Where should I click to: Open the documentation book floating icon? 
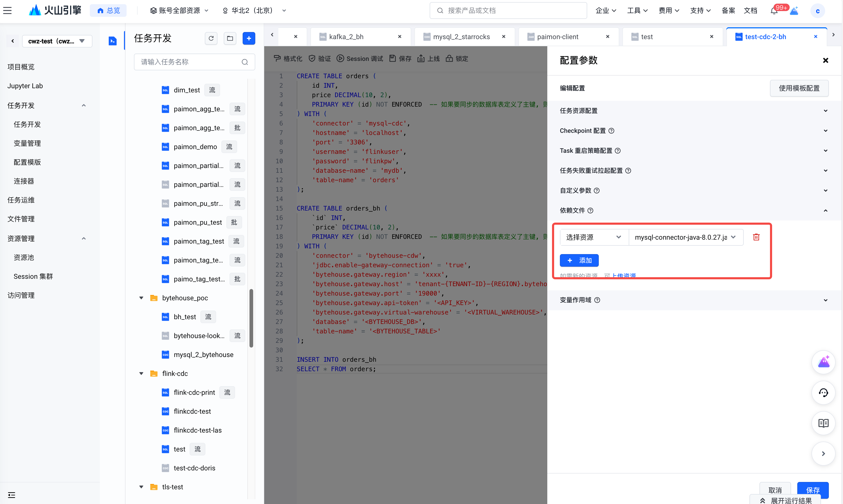(823, 423)
